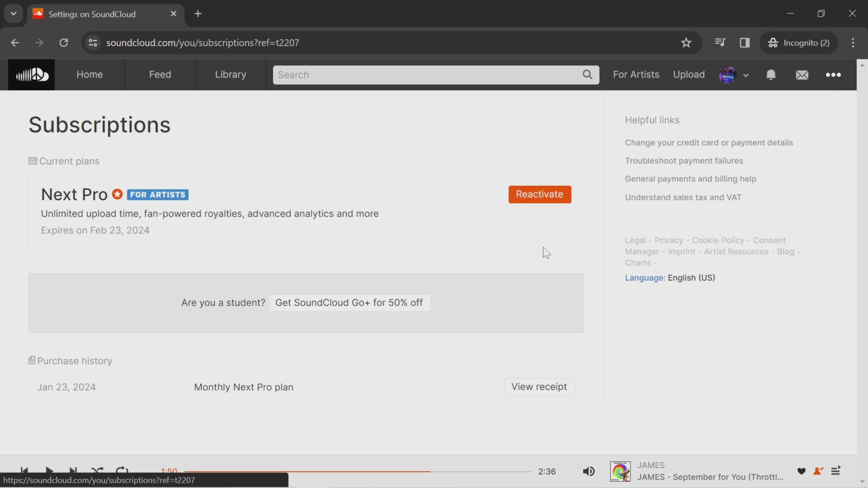Open the Legal footer link

(635, 240)
